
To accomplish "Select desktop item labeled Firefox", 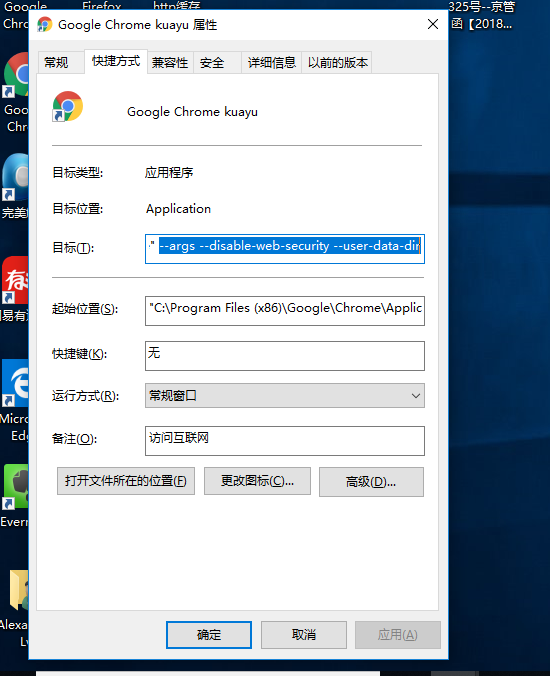I will click(102, 6).
